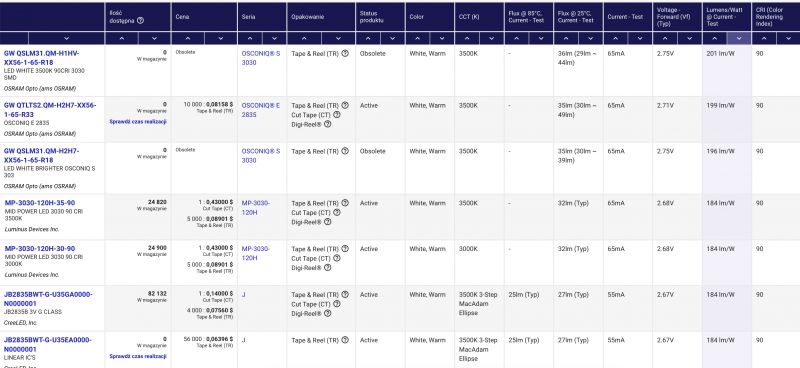Open part MP-3030-120H-30-90
The height and width of the screenshot is (368, 800).
pos(40,249)
